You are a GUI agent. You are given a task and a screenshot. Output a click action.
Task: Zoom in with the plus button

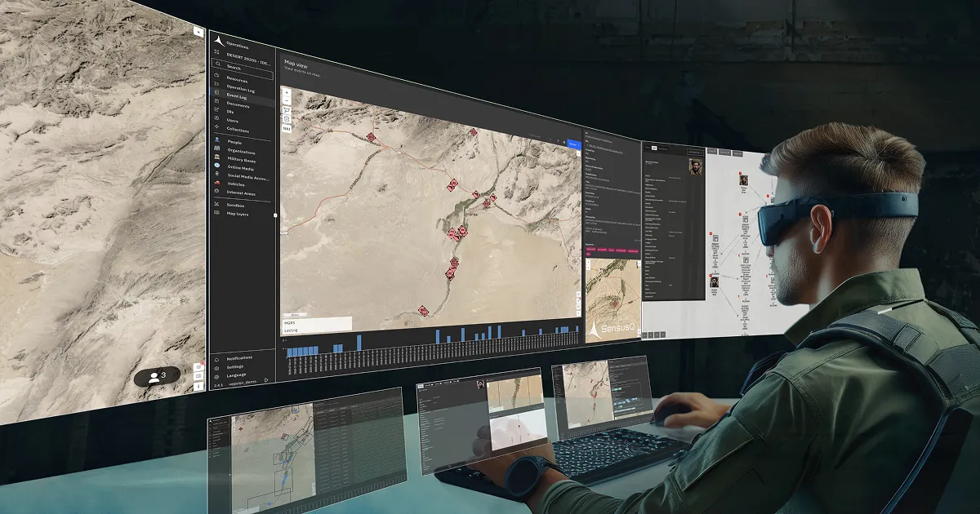(287, 92)
